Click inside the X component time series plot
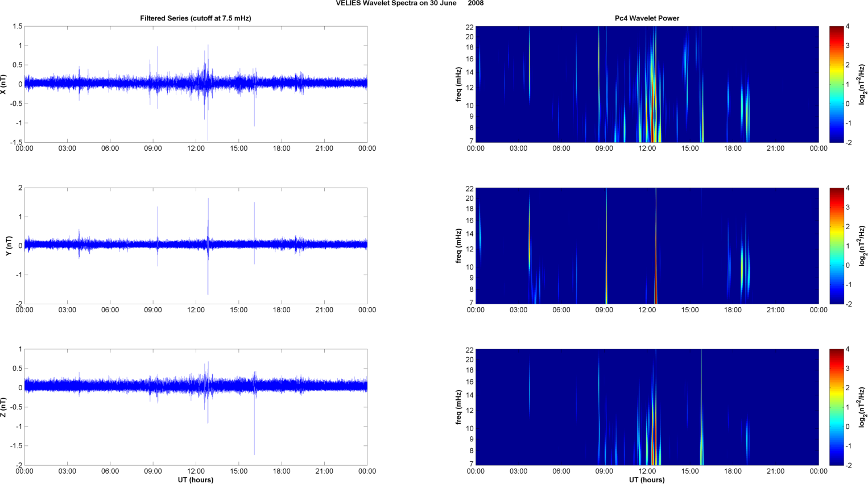The width and height of the screenshot is (868, 484). [195, 84]
